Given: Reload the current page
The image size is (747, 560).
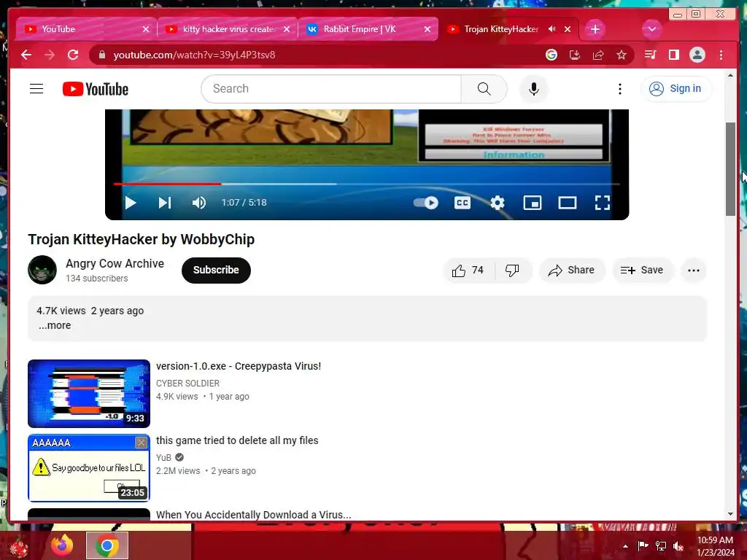Looking at the screenshot, I should [73, 55].
